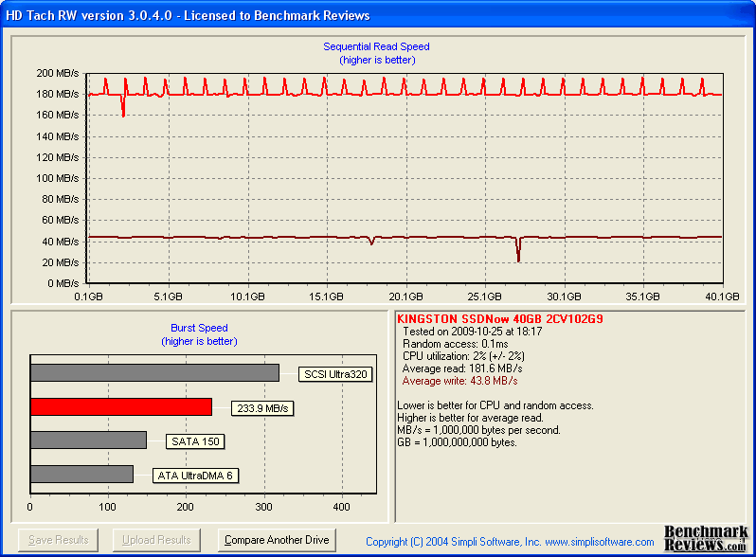The image size is (756, 557).
Task: Click the Upload Results button
Action: [156, 540]
